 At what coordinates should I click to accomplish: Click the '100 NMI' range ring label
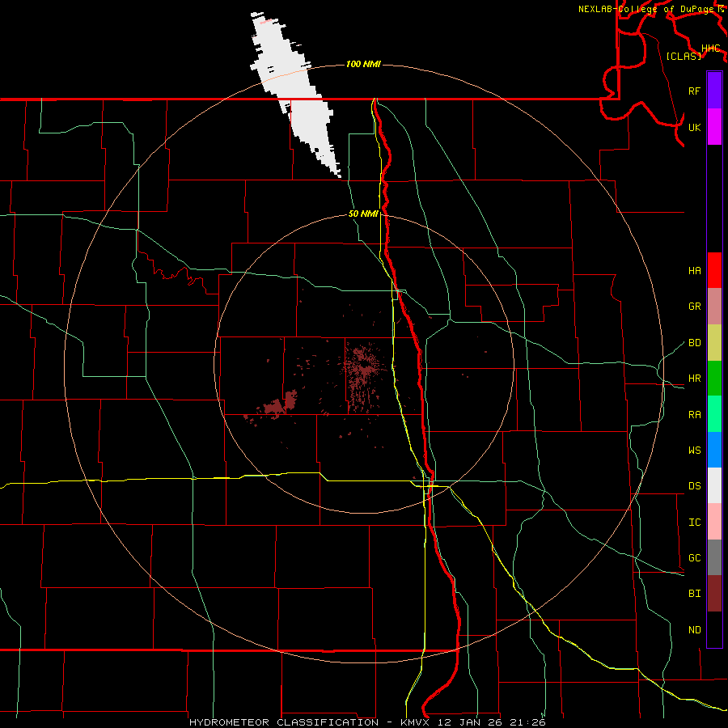(363, 64)
